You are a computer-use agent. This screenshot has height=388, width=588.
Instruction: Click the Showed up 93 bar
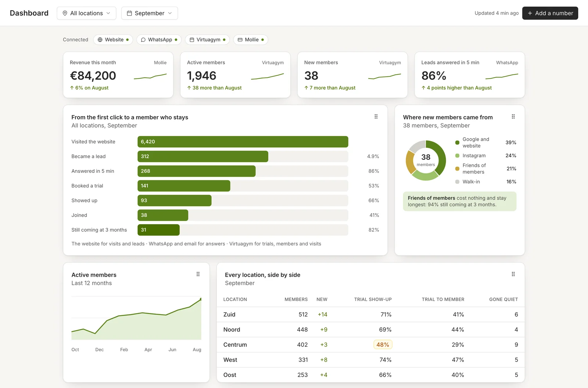point(175,201)
